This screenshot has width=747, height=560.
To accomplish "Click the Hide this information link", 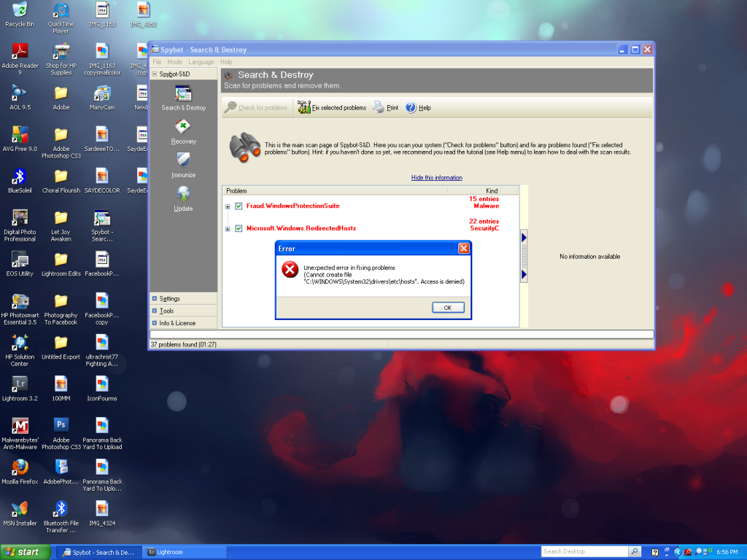I will point(436,178).
